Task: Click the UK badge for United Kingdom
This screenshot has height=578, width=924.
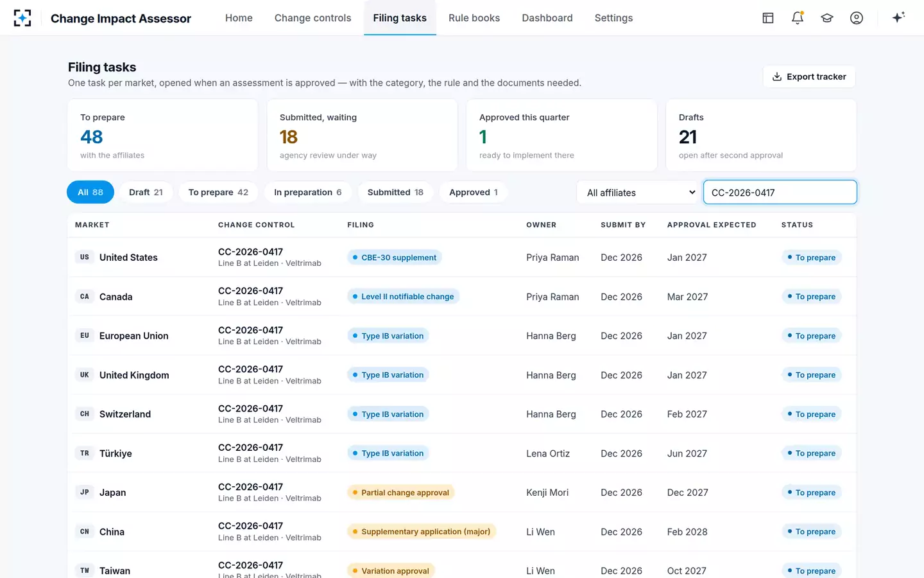Action: tap(85, 375)
